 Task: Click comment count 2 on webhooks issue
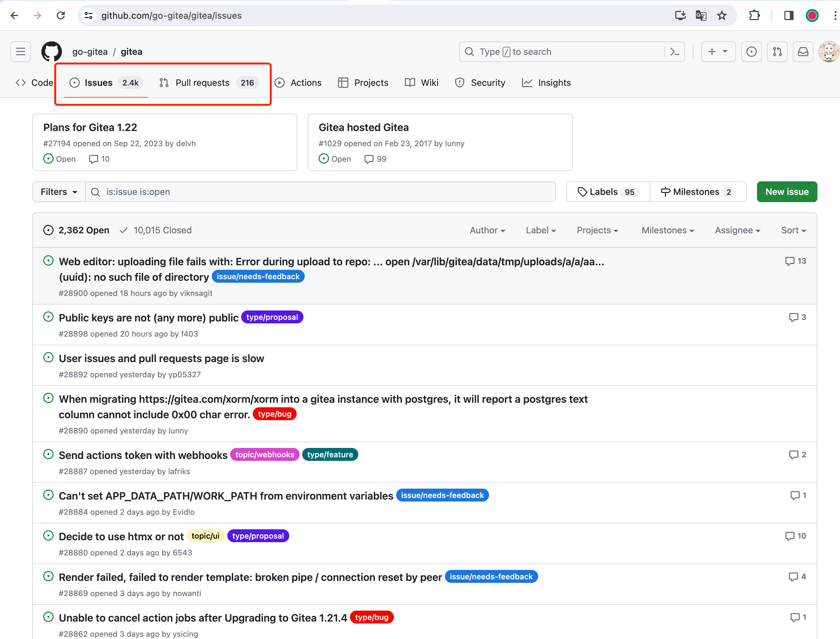797,454
